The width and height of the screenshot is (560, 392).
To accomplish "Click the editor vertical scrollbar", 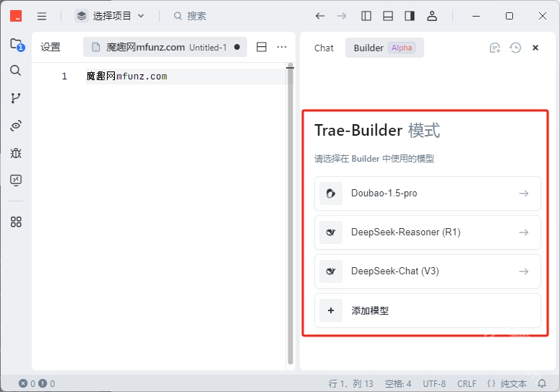I will coord(290,217).
